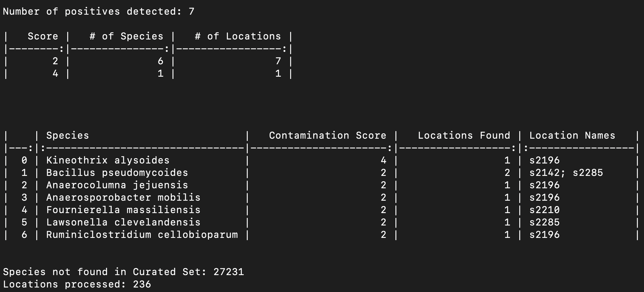Click the location s2142 text
644x292 pixels.
tap(544, 173)
